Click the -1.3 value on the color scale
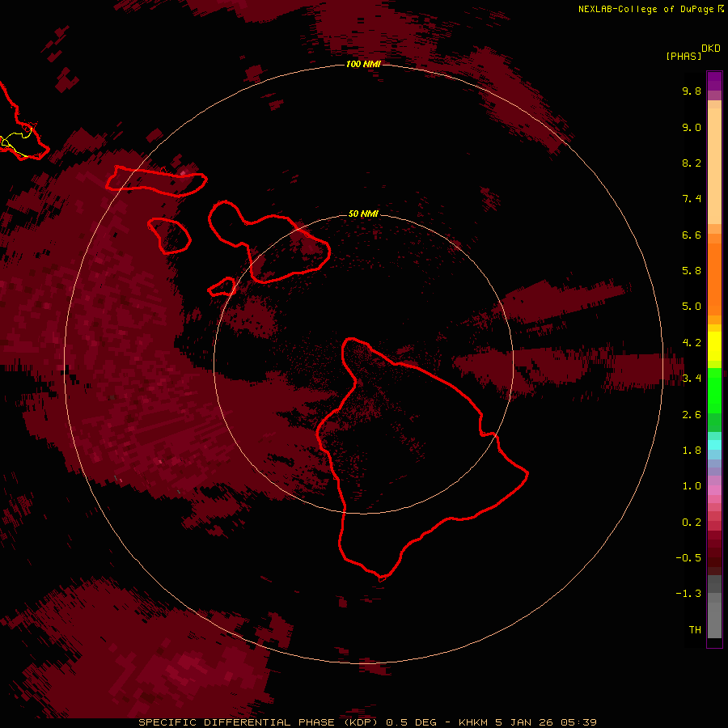This screenshot has height=728, width=728. (688, 594)
